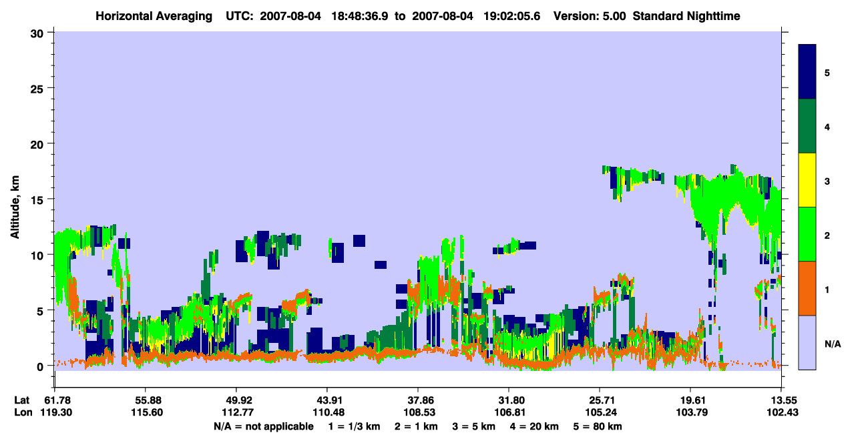Click the longitude value 102.43
Screen dimensions: 868x445
tap(781, 412)
